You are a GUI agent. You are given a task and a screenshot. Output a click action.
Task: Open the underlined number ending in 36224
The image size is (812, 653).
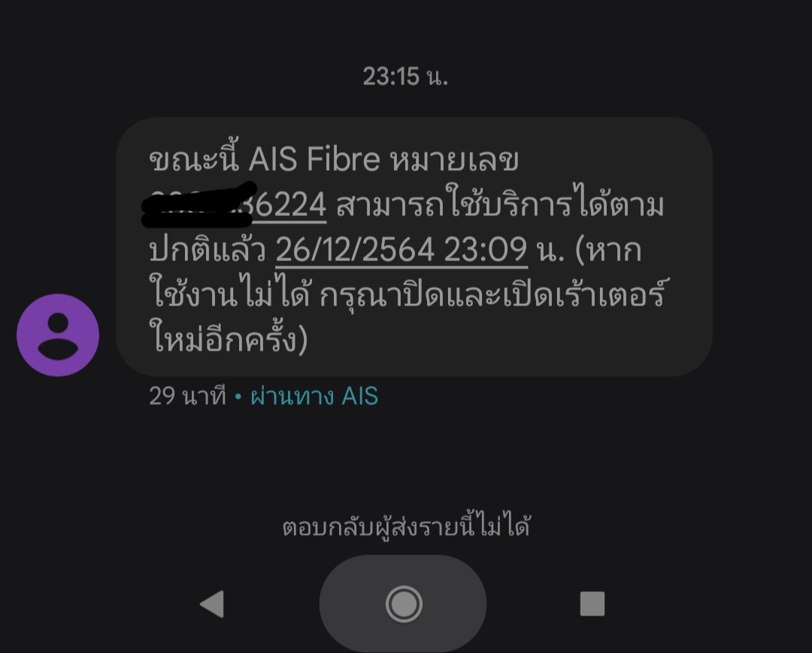(x=238, y=205)
